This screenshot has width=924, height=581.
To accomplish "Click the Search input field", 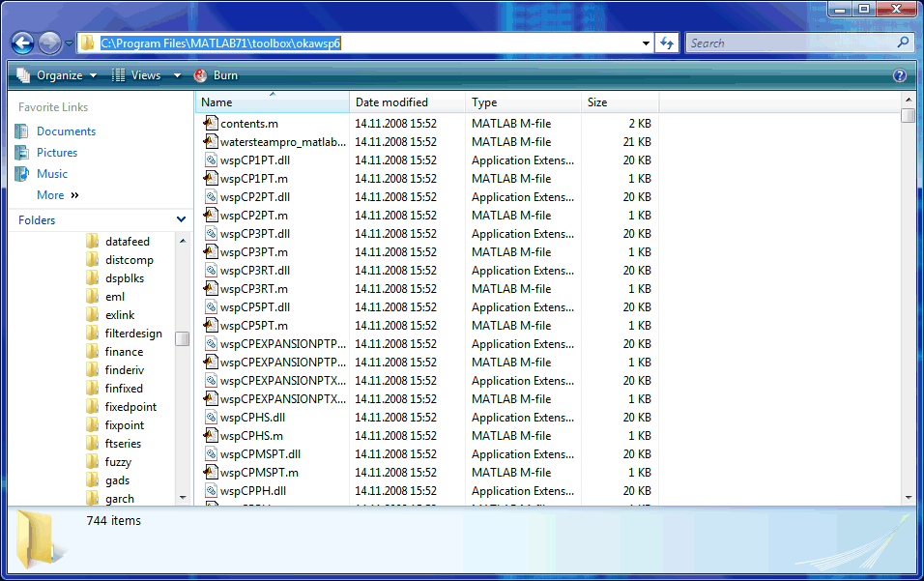I will pyautogui.click(x=791, y=43).
